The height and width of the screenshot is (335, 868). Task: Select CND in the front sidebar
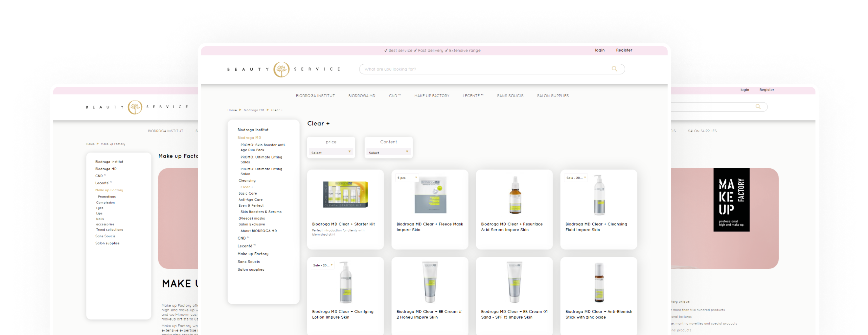(x=243, y=238)
